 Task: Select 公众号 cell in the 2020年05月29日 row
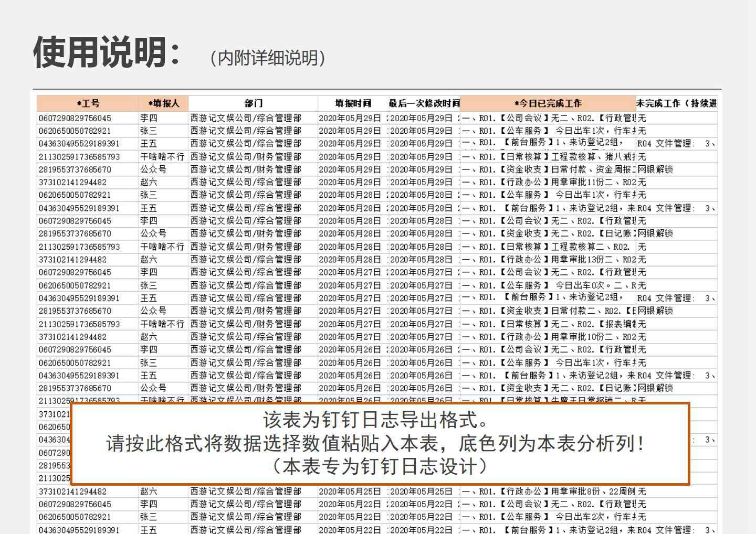[163, 169]
